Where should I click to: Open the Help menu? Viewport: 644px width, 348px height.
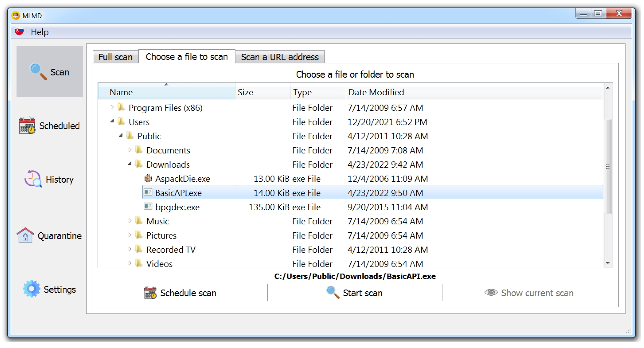pos(40,32)
